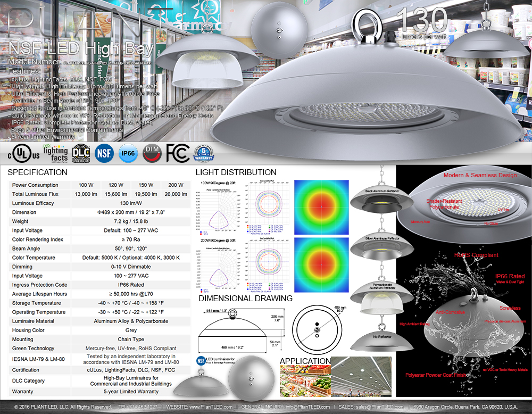Click the APPLICATION section heading
The image size is (532, 414).
[x=305, y=361]
